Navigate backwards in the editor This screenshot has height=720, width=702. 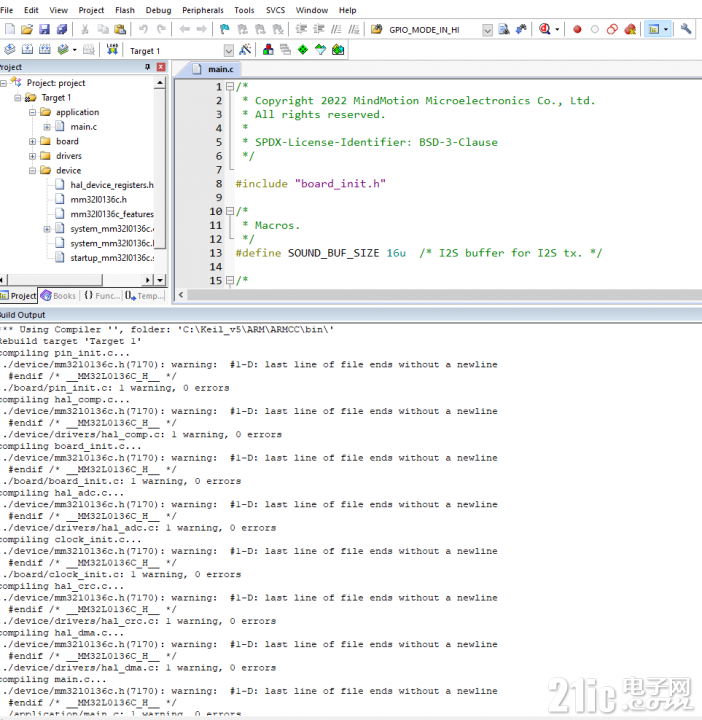click(185, 29)
